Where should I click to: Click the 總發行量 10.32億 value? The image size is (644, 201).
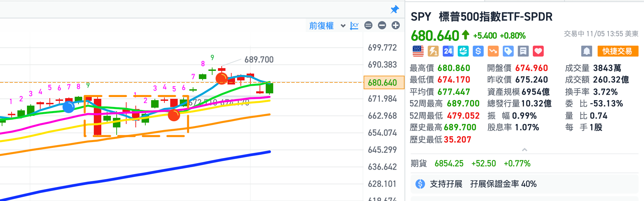click(x=536, y=104)
